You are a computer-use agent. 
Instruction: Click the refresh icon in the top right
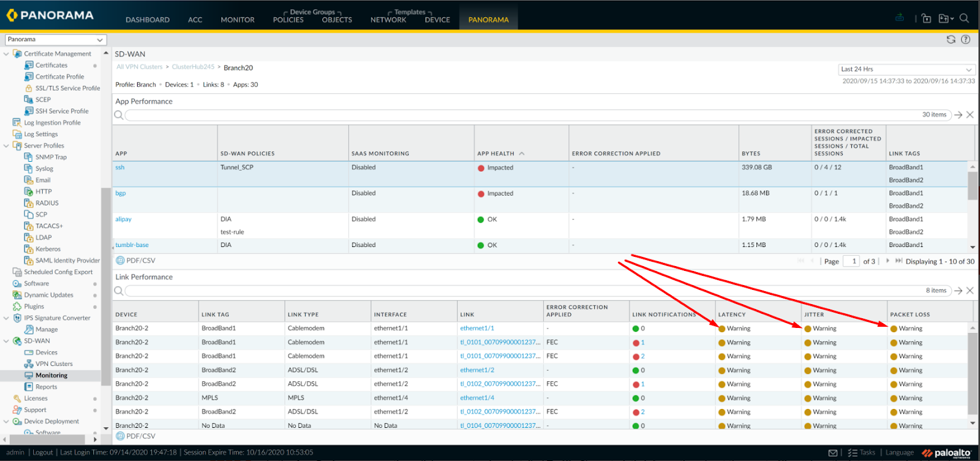coord(951,39)
